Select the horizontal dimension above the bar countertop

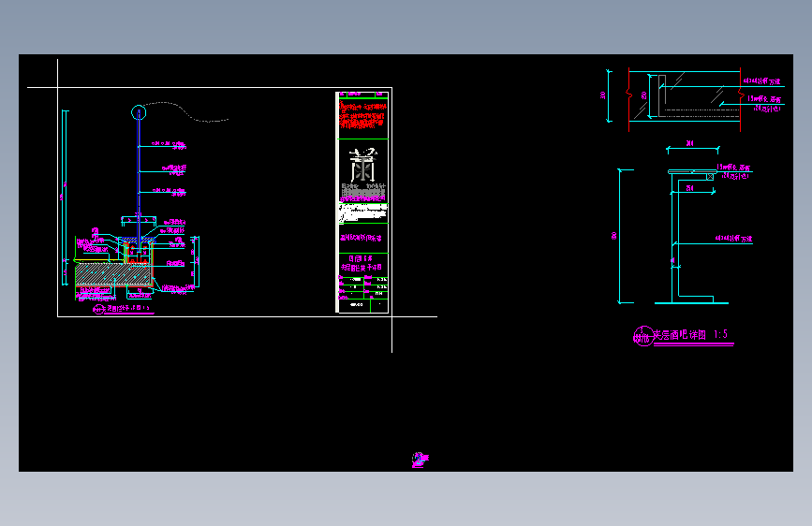tap(692, 148)
